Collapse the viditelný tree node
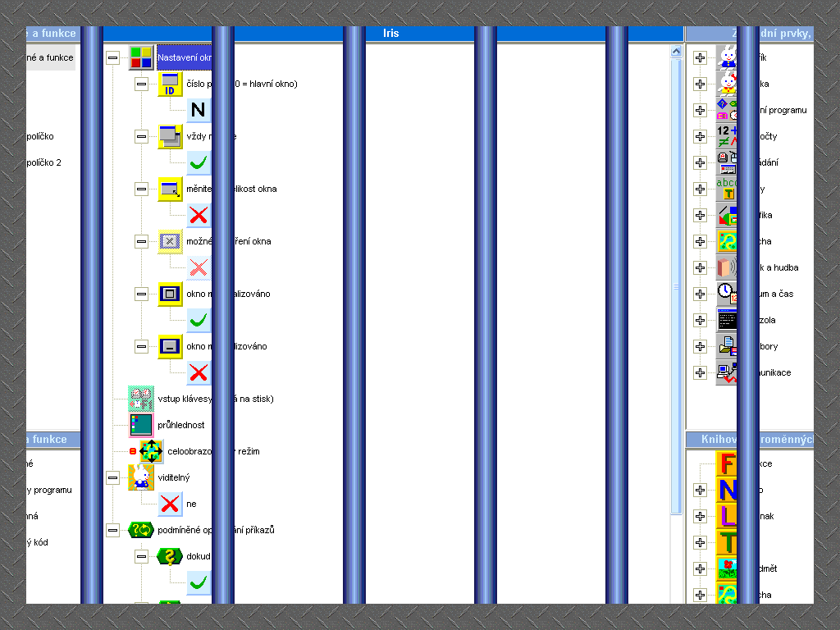 (112, 477)
